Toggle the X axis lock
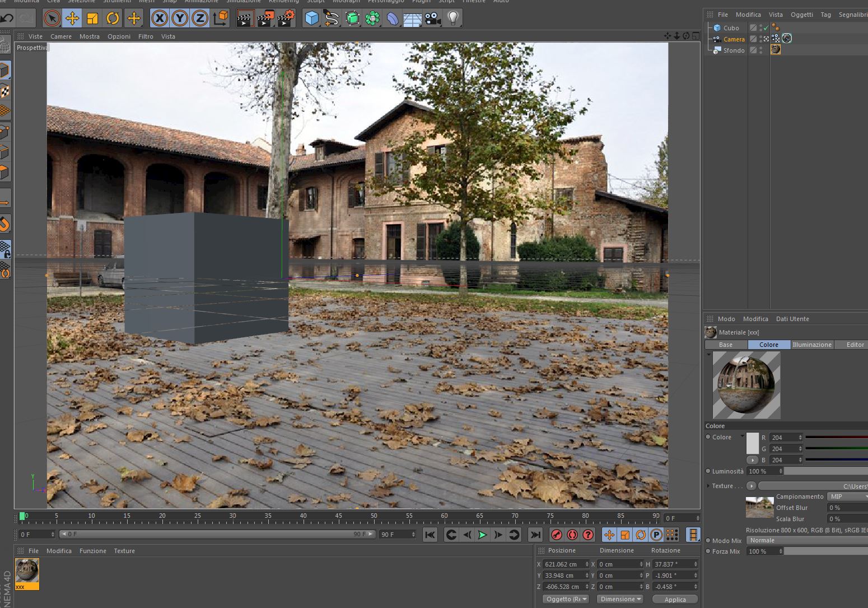 (x=160, y=18)
